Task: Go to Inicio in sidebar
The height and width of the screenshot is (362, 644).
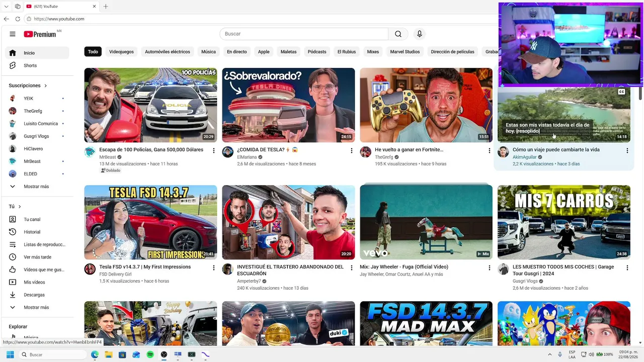Action: 37,53
